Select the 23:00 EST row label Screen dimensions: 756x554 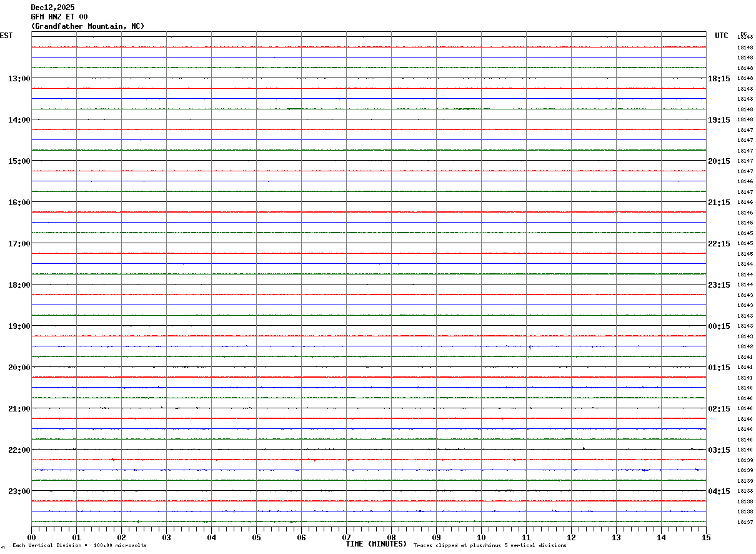(x=19, y=491)
